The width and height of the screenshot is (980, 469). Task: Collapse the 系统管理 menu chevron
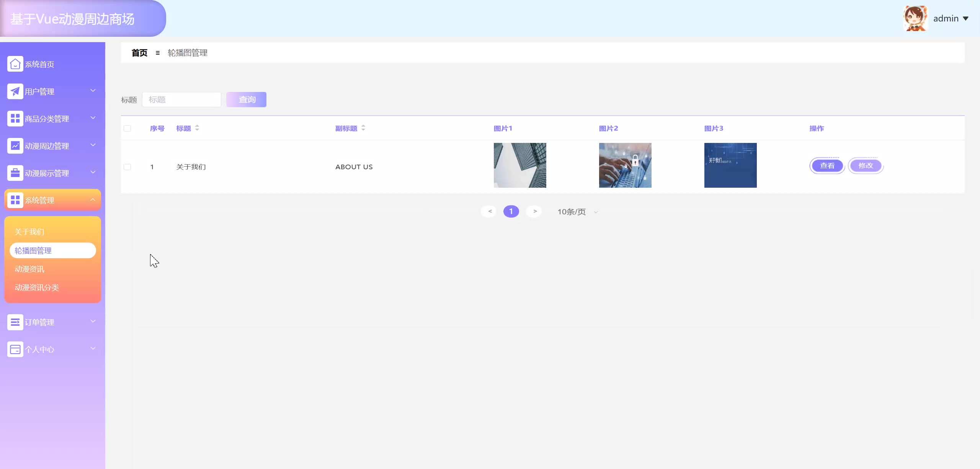pyautogui.click(x=93, y=200)
